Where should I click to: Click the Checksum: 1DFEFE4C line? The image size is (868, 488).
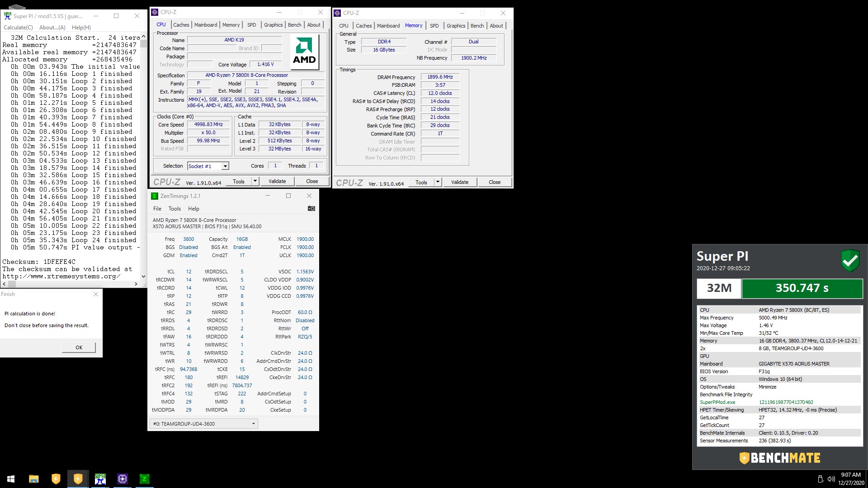click(x=39, y=262)
